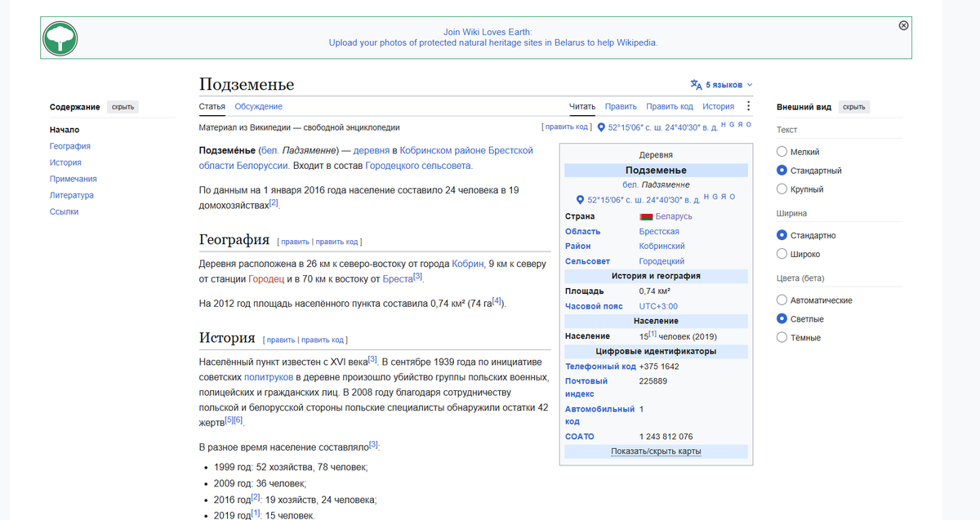Image resolution: width=980 pixels, height=520 pixels.
Task: Jump to Ссылки in contents
Action: tap(64, 211)
